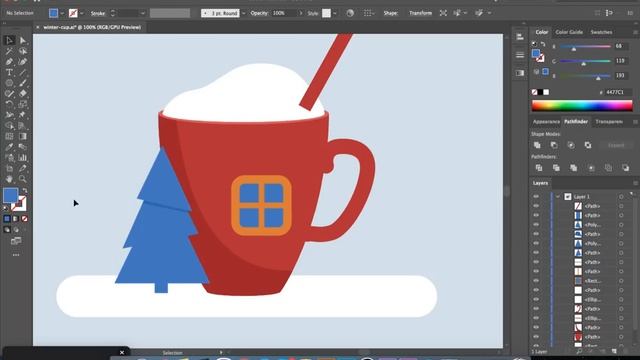Image resolution: width=640 pixels, height=360 pixels.
Task: Select the Type tool
Action: pos(9,72)
